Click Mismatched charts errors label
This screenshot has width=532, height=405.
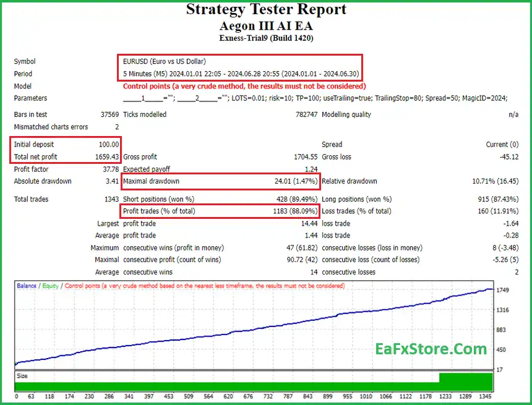click(x=51, y=127)
